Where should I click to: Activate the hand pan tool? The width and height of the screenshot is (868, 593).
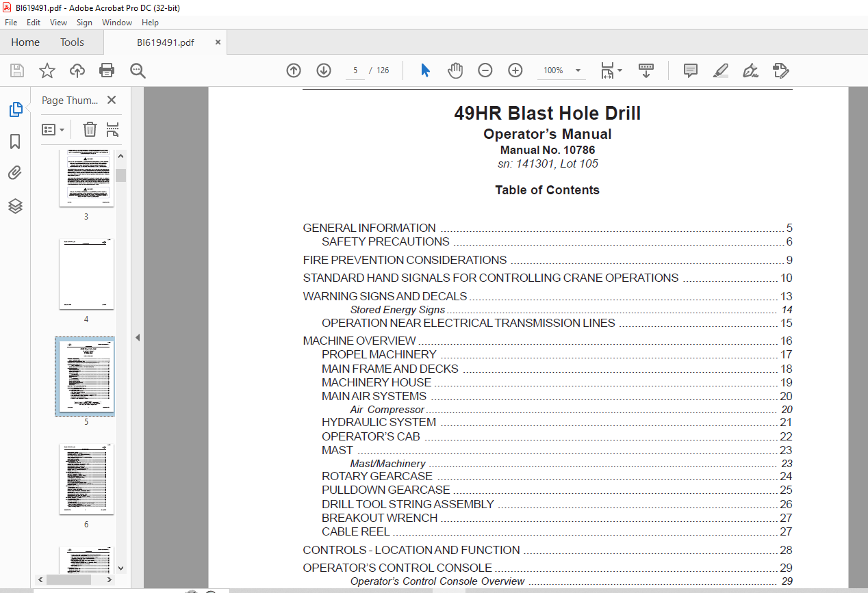pyautogui.click(x=455, y=70)
